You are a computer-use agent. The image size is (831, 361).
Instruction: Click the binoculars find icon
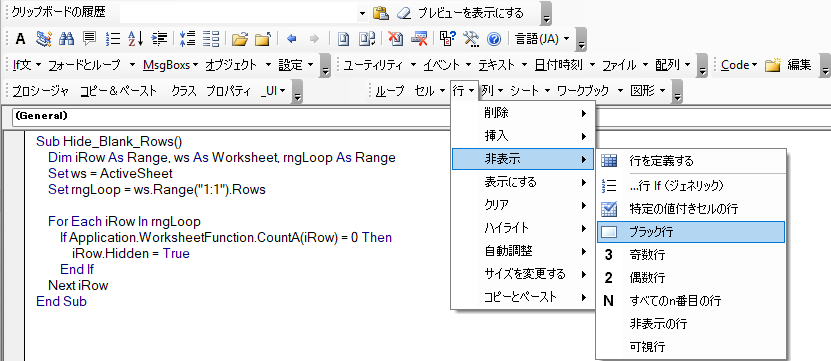coord(66,38)
